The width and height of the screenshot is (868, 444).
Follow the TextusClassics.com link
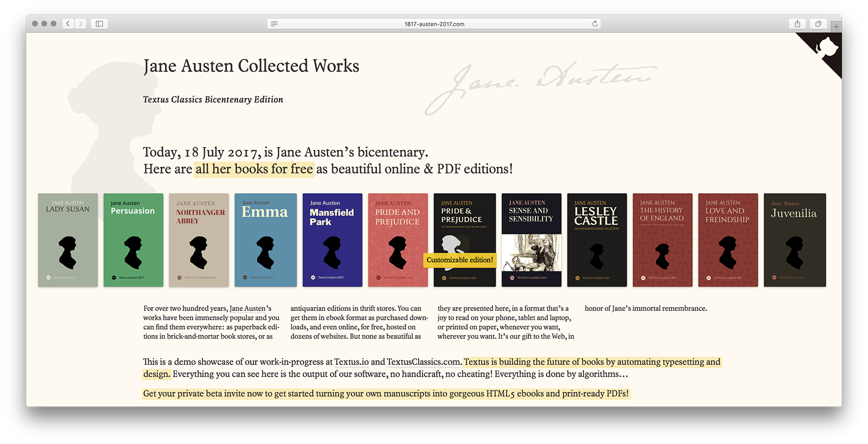click(x=424, y=362)
